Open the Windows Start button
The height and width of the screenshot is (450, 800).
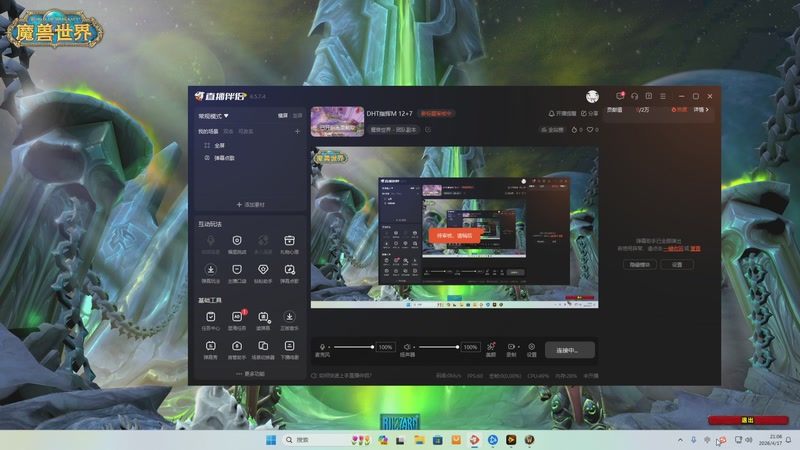(271, 440)
